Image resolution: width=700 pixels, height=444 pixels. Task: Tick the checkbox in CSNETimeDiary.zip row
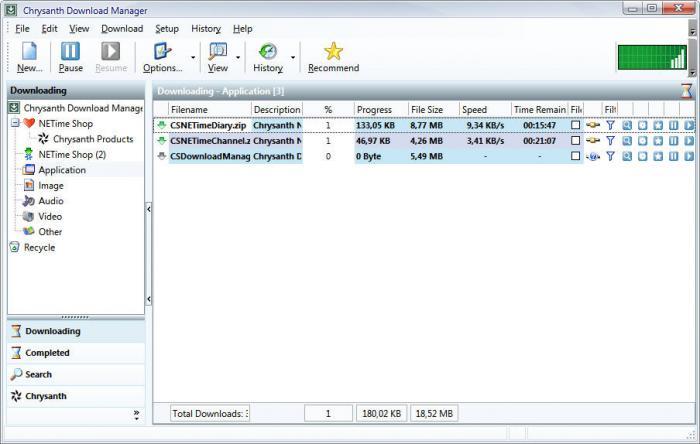coord(575,125)
